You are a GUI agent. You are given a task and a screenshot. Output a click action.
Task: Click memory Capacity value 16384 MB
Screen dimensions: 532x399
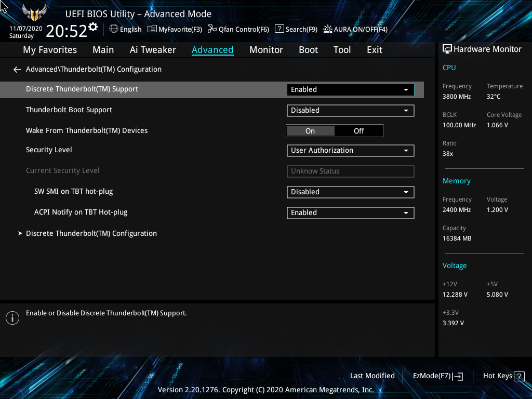click(457, 238)
